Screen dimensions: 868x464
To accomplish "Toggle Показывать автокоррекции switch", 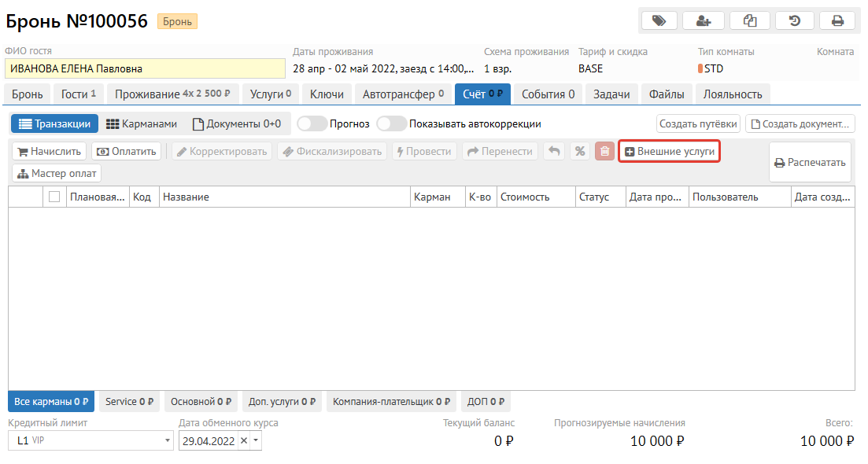I will coord(391,124).
